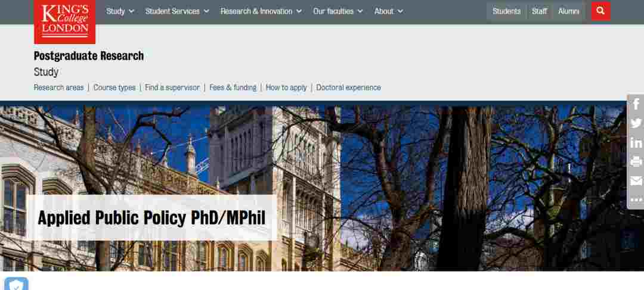This screenshot has width=644, height=290.
Task: Click the Postgraduate Research heading
Action: tap(89, 56)
